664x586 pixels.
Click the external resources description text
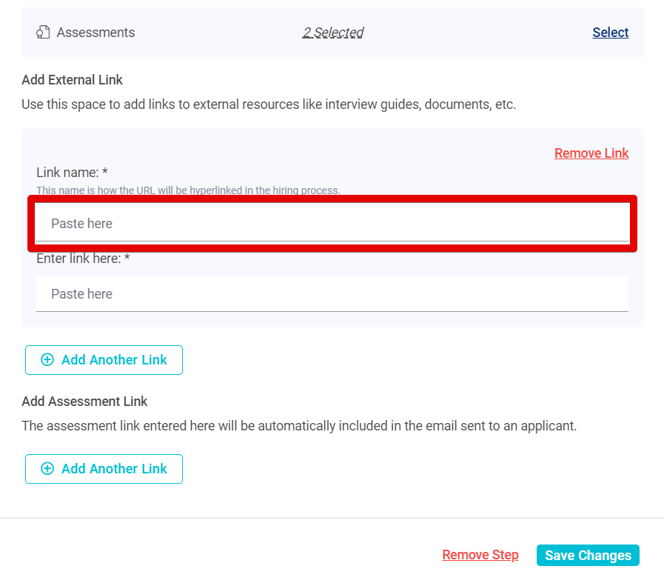pyautogui.click(x=268, y=104)
